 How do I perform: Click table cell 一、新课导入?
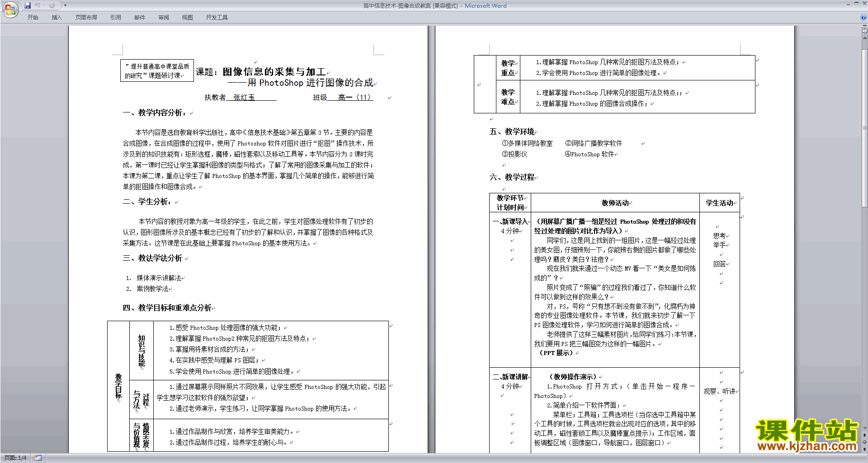tap(510, 221)
